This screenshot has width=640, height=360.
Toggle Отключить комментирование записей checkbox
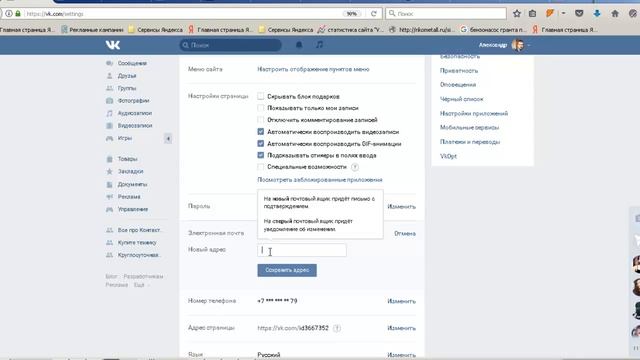(260, 120)
